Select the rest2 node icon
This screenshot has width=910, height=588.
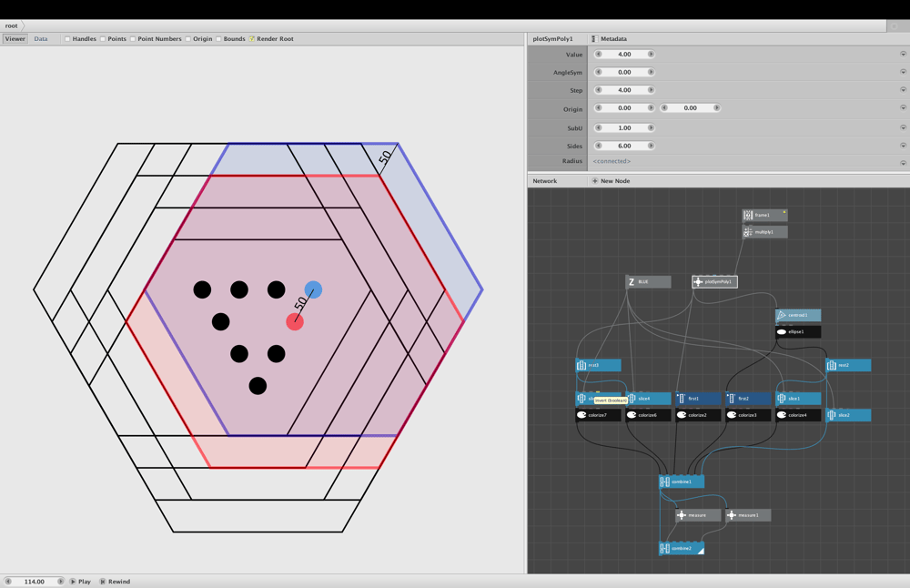[832, 365]
